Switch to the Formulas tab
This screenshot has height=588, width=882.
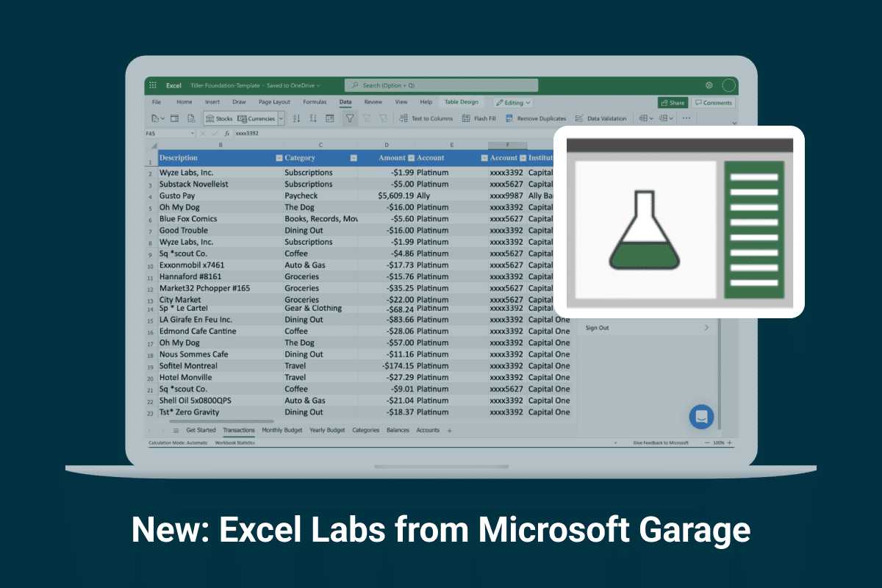(315, 102)
